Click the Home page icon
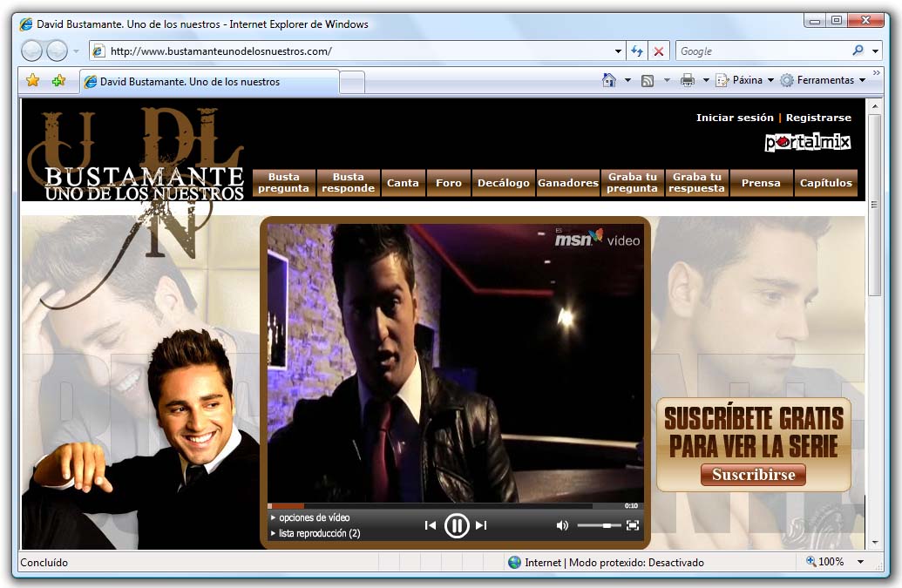 (x=608, y=80)
